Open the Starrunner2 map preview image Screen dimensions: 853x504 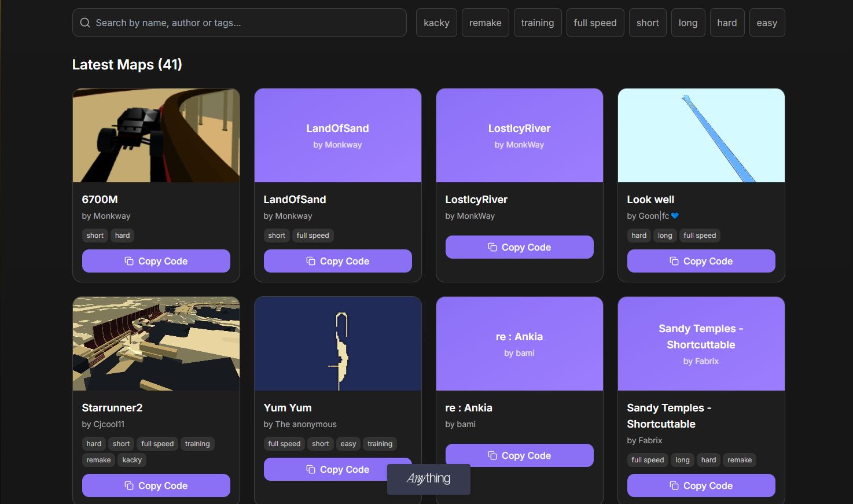point(156,344)
